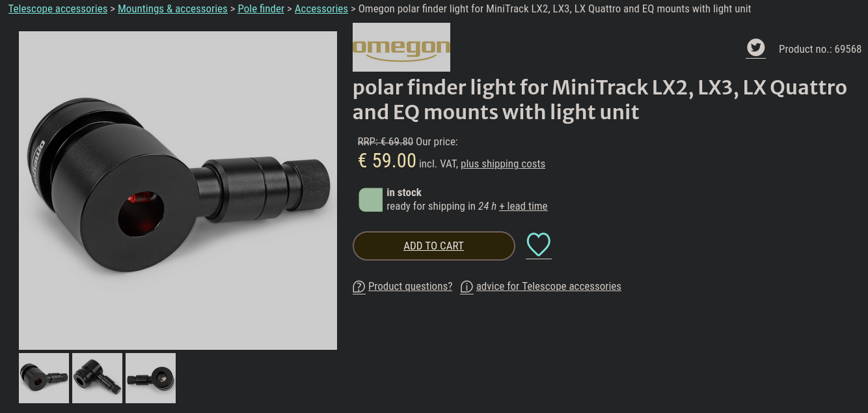The height and width of the screenshot is (413, 868).
Task: Open the Omegon brand logo
Action: click(x=401, y=47)
